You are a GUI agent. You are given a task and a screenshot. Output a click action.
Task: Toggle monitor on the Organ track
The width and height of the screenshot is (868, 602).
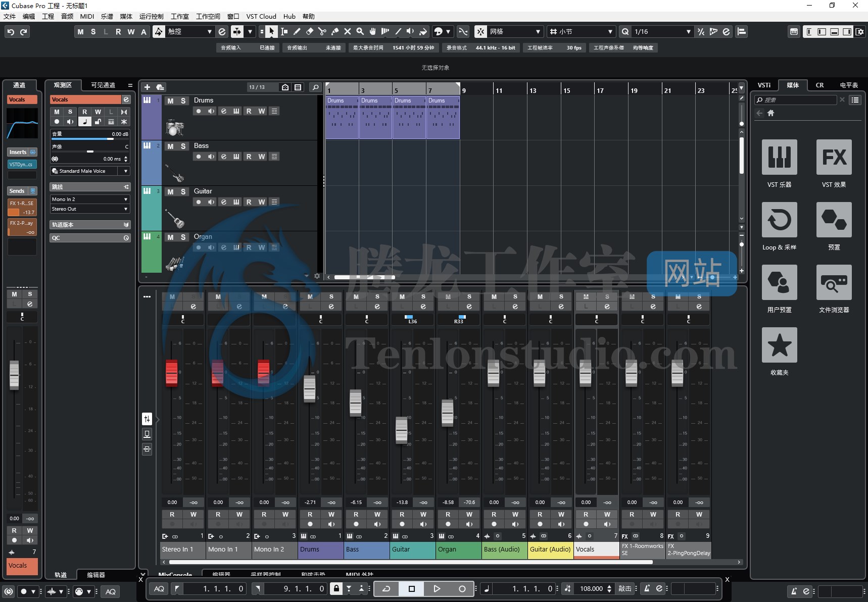pos(211,247)
